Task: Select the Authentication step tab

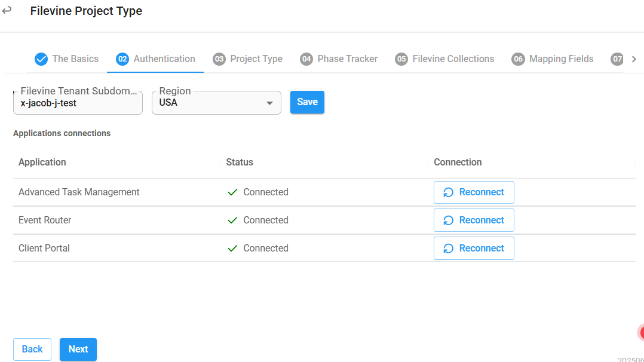Action: point(155,59)
